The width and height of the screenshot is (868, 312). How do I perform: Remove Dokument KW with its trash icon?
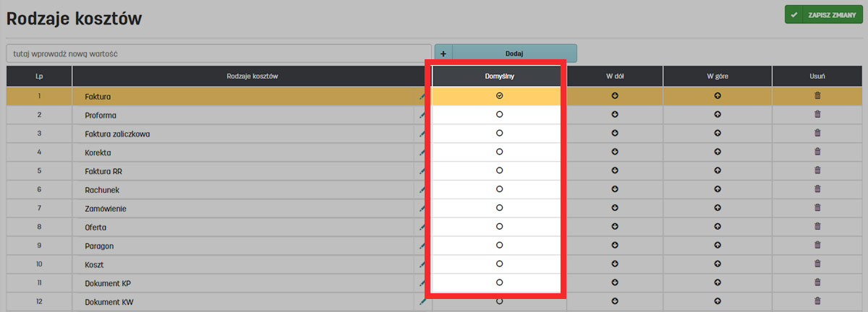tap(817, 301)
